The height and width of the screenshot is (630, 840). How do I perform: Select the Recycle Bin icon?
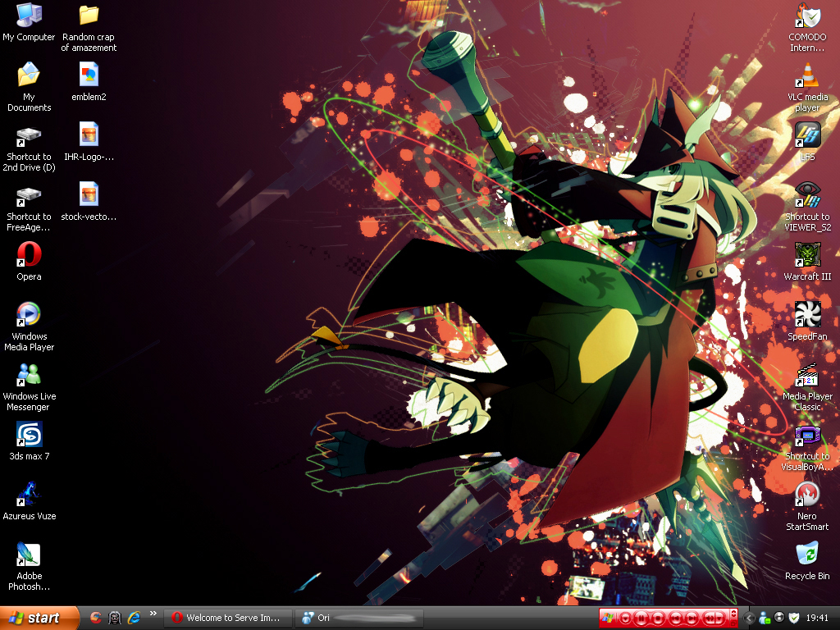pyautogui.click(x=807, y=561)
